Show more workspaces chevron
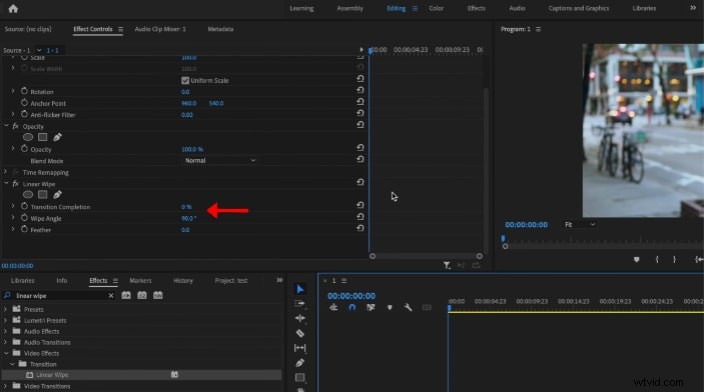The height and width of the screenshot is (392, 704). (x=693, y=8)
